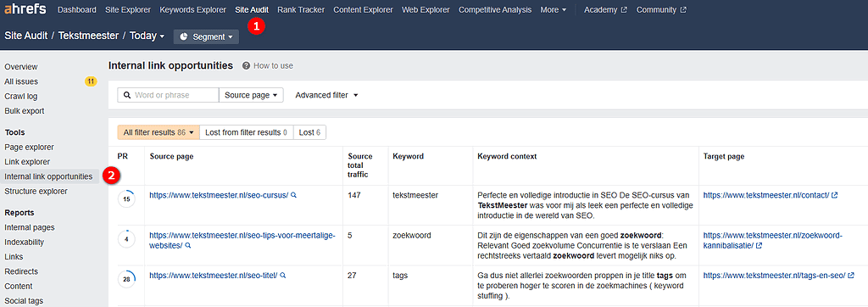The image size is (868, 307).
Task: Open Page explorer tool
Action: tap(30, 147)
